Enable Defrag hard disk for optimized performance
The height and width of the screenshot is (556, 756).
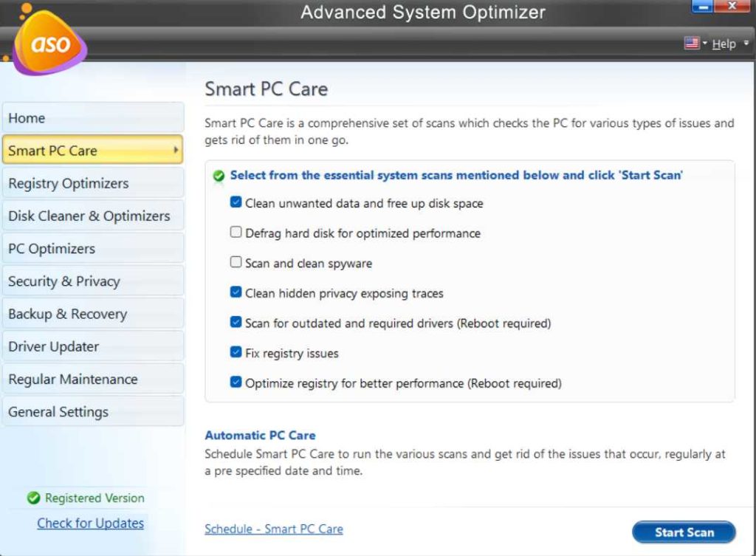point(236,233)
